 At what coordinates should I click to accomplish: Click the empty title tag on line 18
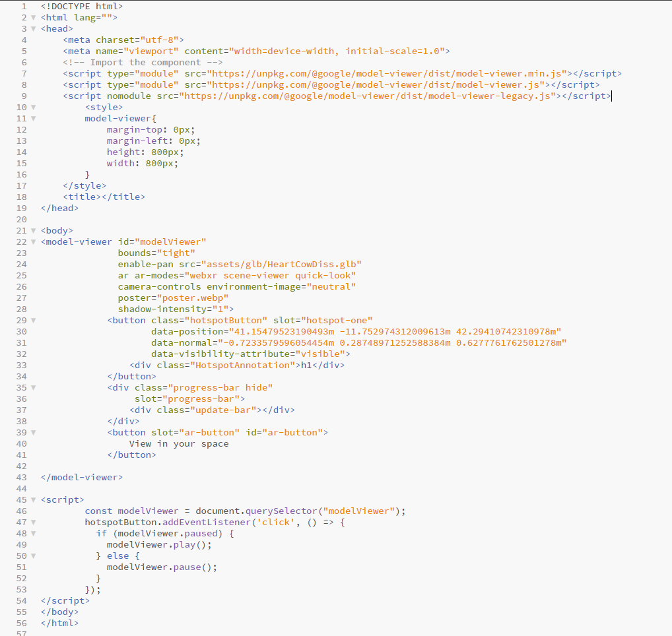coord(104,197)
